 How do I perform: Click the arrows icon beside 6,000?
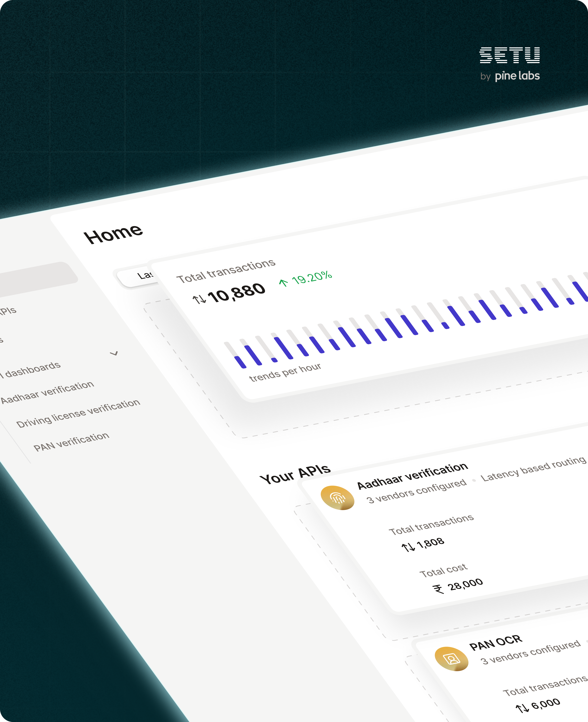[522, 708]
